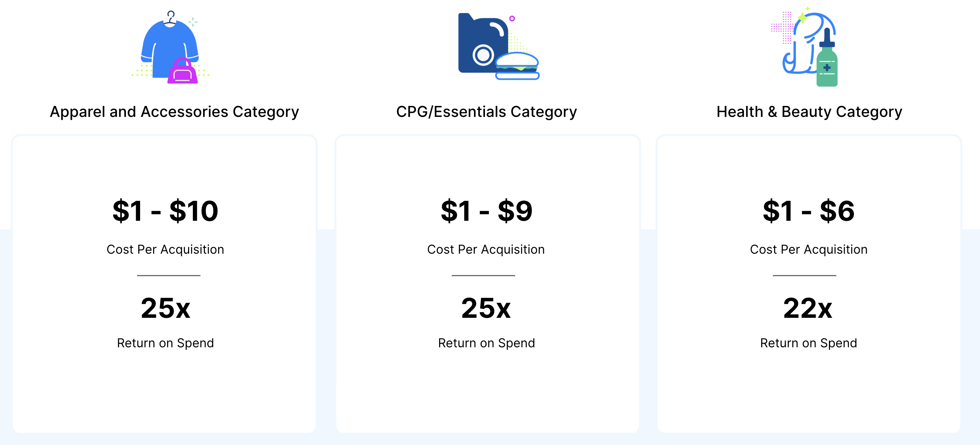The image size is (980, 445).
Task: Click the $1 - $10 cost figure
Action: point(165,211)
